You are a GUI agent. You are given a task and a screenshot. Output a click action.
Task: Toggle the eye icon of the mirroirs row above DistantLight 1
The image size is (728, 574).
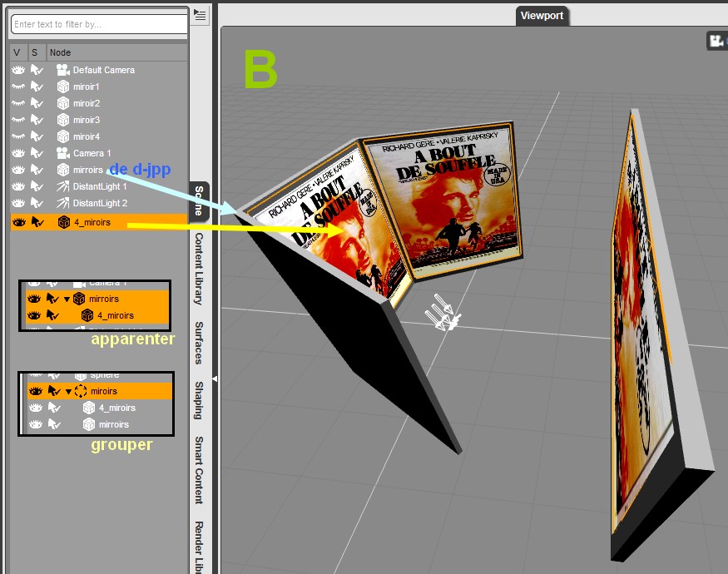coord(18,170)
